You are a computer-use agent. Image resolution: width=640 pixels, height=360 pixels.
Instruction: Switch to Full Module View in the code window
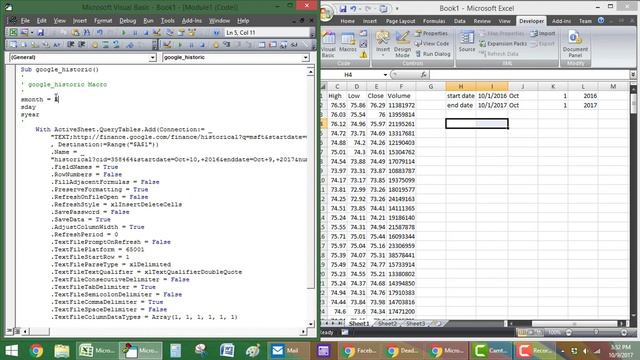point(17,331)
